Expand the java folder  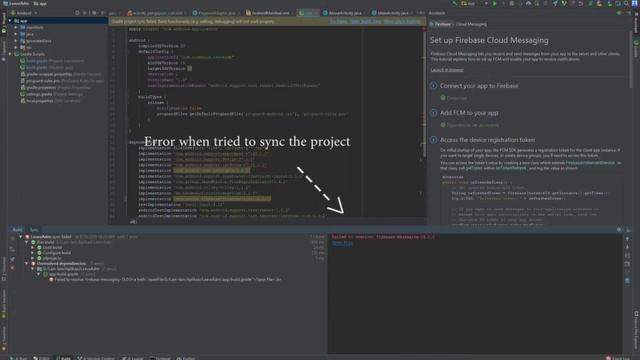coord(16,34)
